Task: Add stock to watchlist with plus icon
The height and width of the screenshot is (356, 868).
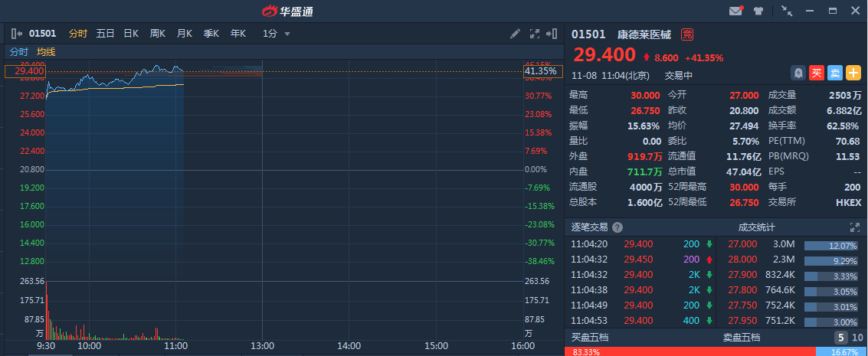Action: click(853, 73)
